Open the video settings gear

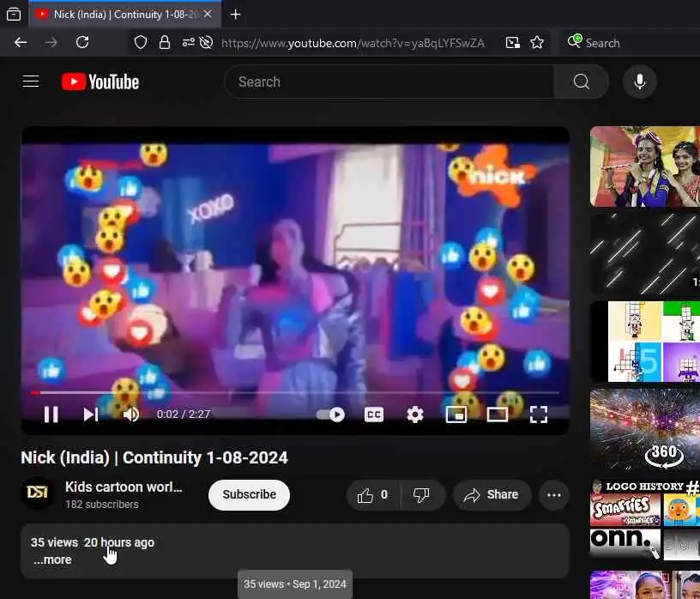tap(414, 415)
